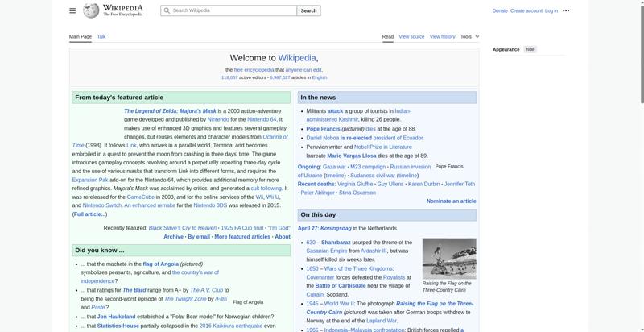Viewport: 644px width, 332px height.
Task: Hide the Appearance panel
Action: [530, 49]
